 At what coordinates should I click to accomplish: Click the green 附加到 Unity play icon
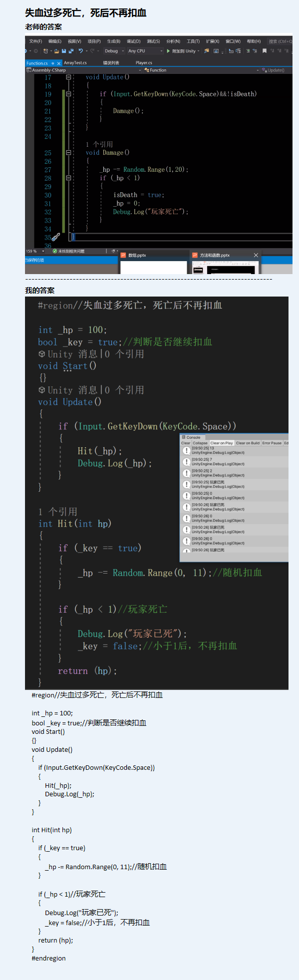point(168,51)
